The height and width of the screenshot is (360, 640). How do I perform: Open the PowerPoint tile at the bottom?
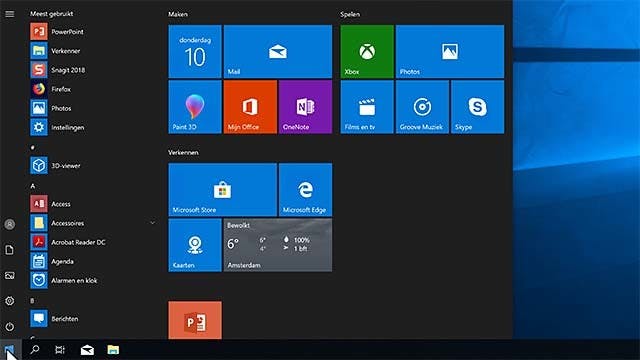click(x=195, y=320)
